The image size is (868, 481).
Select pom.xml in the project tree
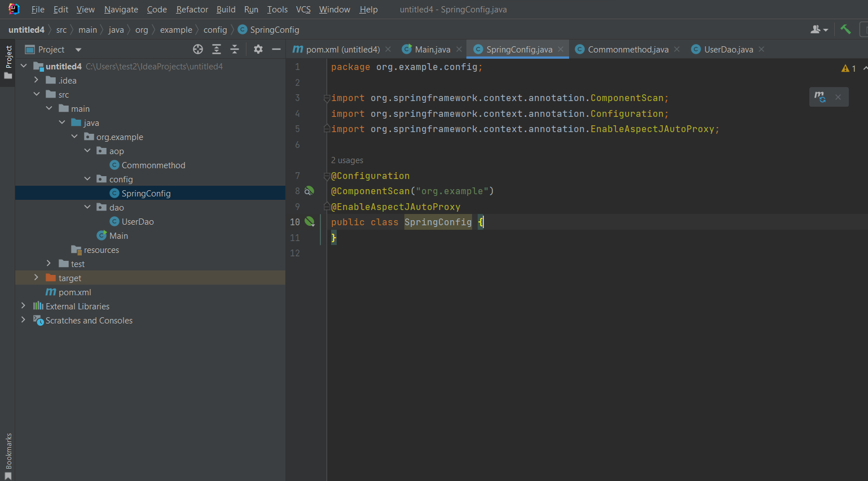point(74,292)
